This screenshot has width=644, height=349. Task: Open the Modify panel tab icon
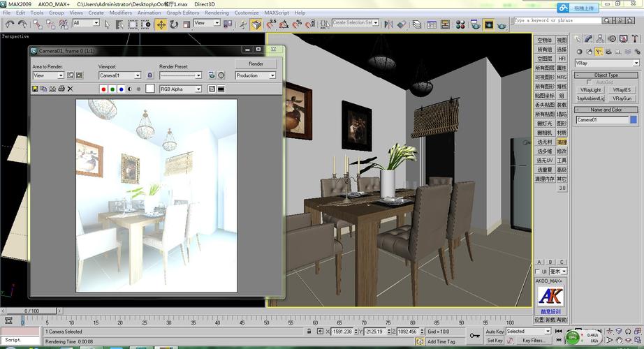coord(589,39)
